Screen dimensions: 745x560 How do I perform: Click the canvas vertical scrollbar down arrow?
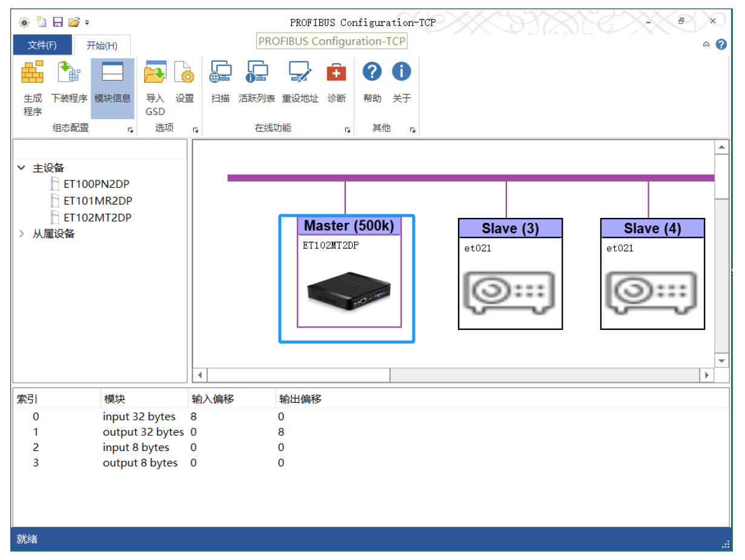[722, 360]
